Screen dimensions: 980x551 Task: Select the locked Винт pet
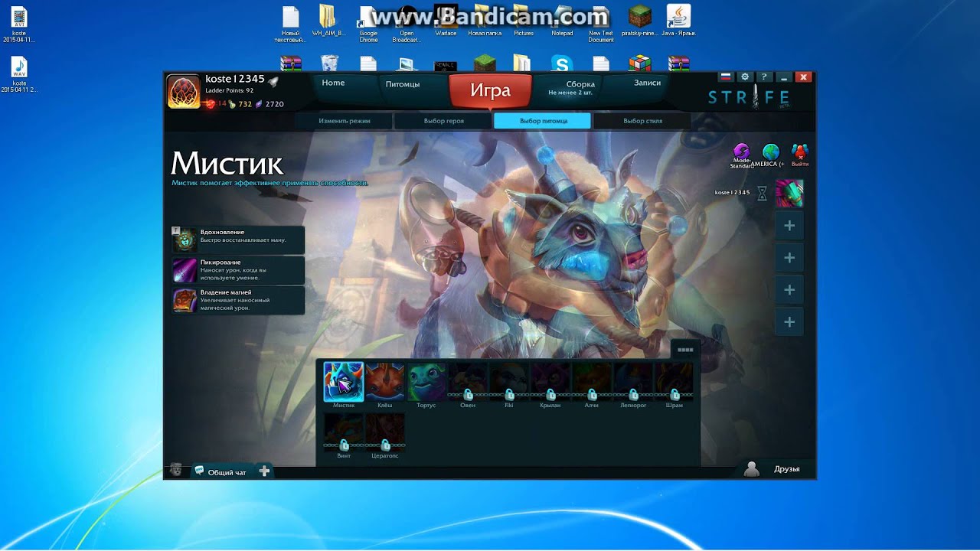pyautogui.click(x=344, y=432)
